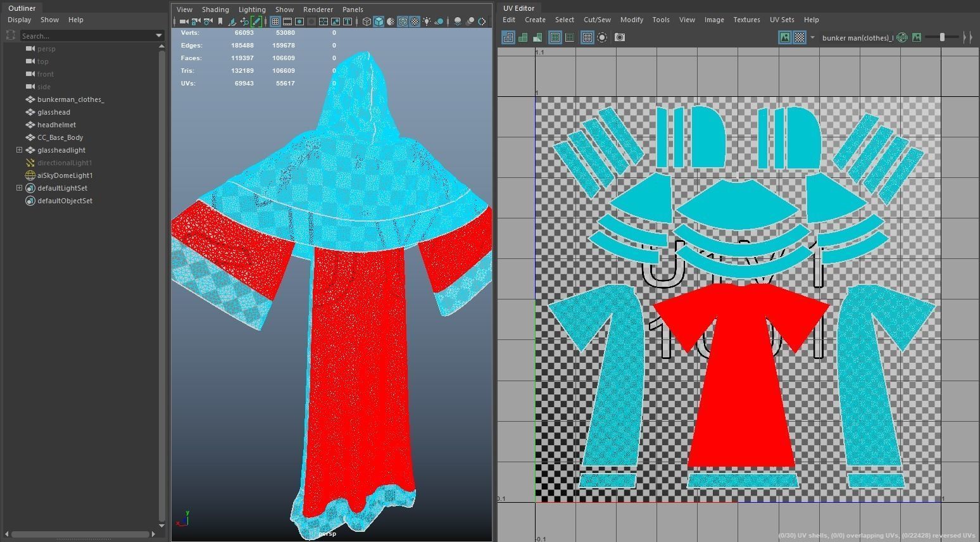Toggle Texture Borders in UV Editor
Viewport: 980px width, 542px height.
[x=555, y=37]
